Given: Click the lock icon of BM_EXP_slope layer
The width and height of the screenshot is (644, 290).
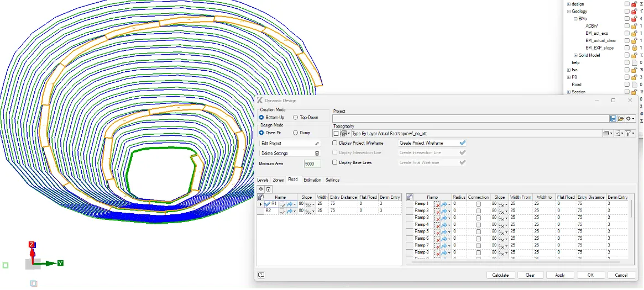Looking at the screenshot, I should 634,48.
